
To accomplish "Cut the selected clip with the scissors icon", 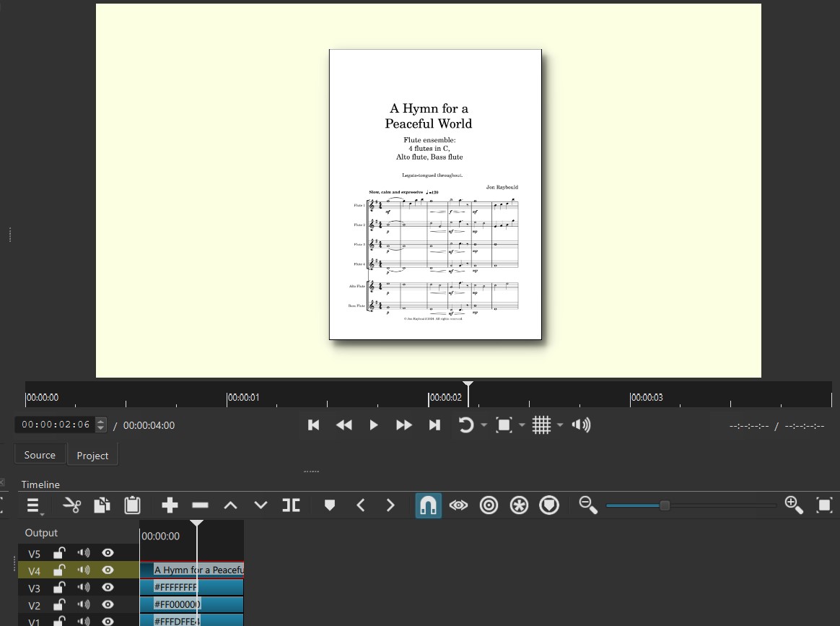I will 71,505.
